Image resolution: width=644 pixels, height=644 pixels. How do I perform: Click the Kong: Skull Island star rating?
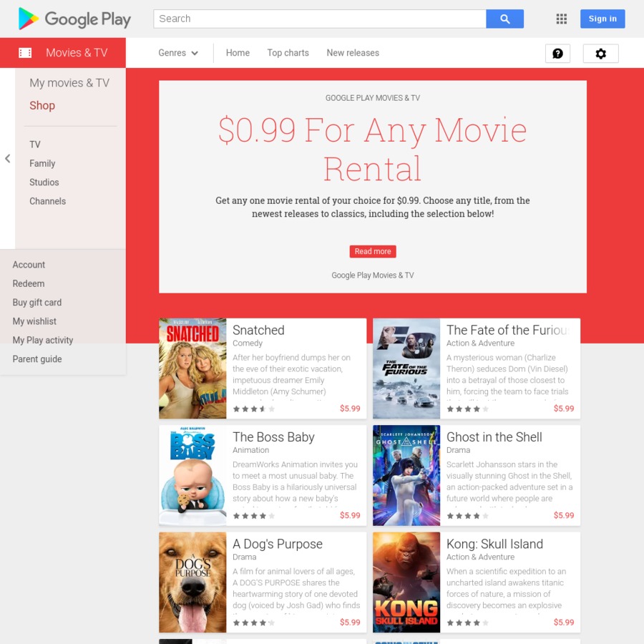click(x=468, y=623)
